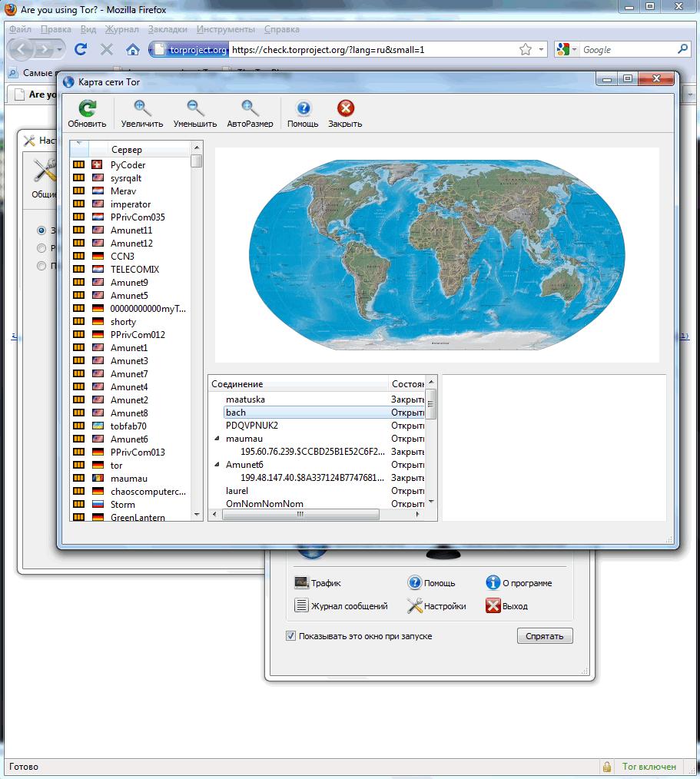The height and width of the screenshot is (779, 700).
Task: Click the flag icon beside Storm
Action: 98,504
